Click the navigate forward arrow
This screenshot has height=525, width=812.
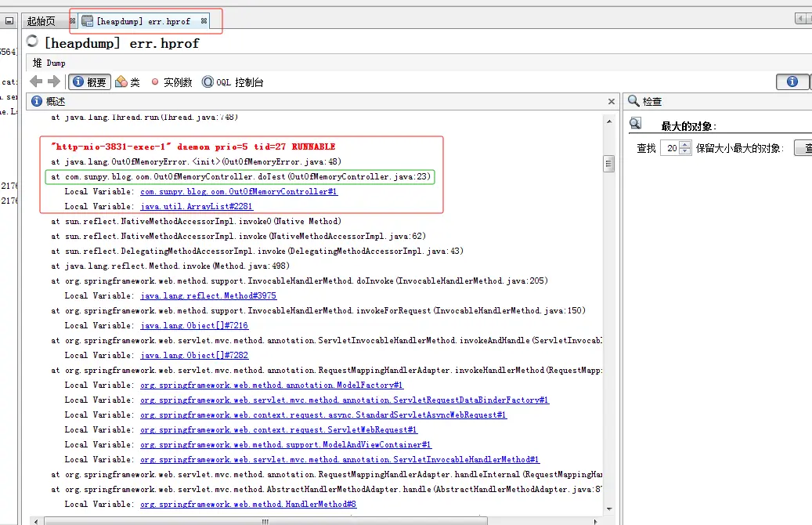pyautogui.click(x=54, y=81)
